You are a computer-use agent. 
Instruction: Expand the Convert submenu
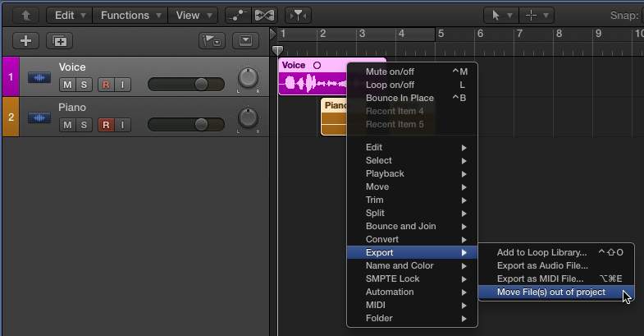[412, 239]
